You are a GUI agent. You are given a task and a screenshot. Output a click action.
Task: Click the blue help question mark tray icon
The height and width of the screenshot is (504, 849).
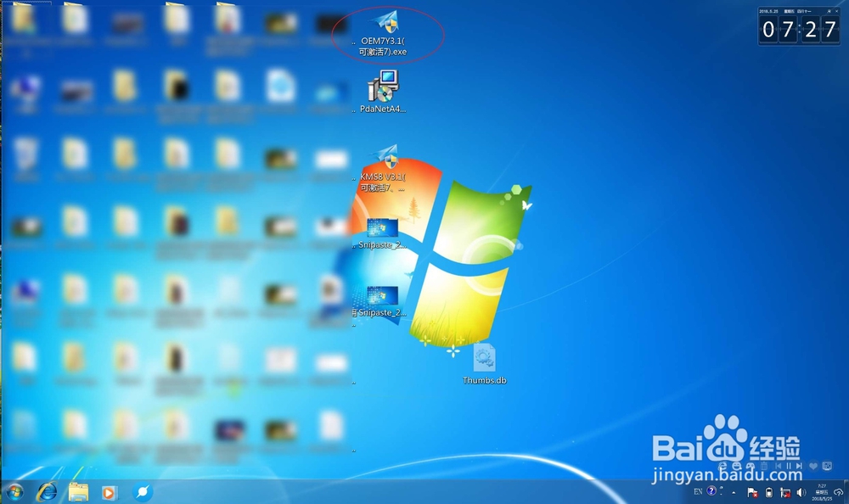pos(711,491)
